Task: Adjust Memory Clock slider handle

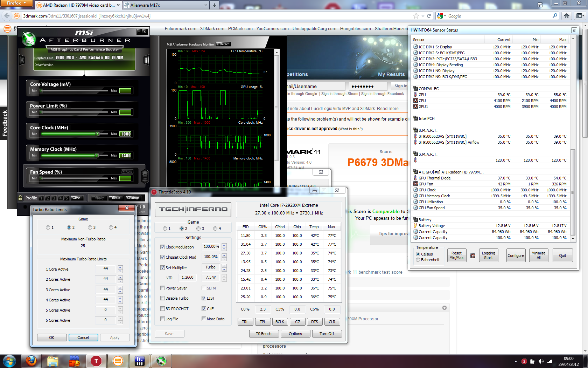Action: pyautogui.click(x=97, y=155)
